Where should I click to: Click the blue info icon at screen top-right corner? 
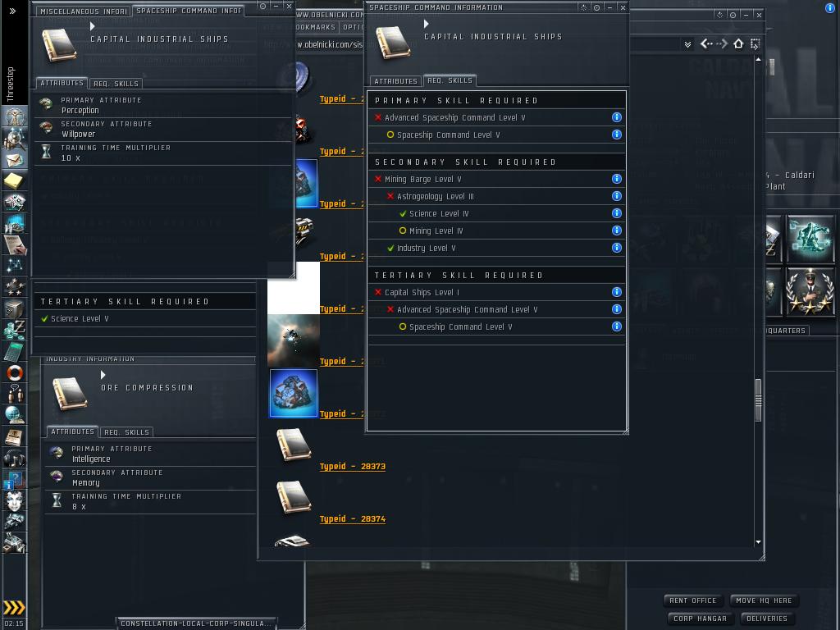tap(830, 8)
